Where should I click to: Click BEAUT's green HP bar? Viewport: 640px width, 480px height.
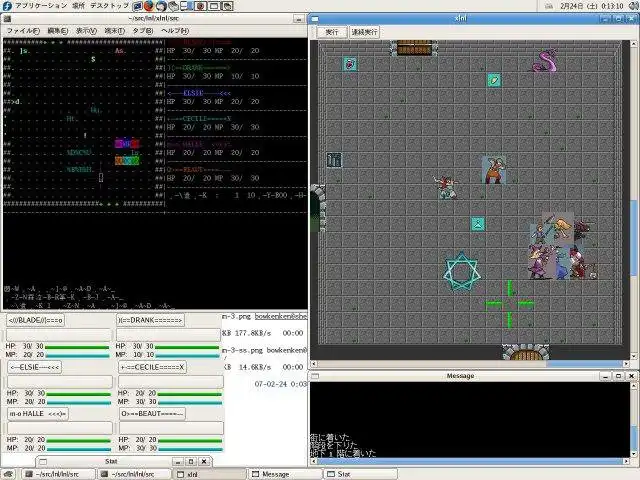point(190,441)
